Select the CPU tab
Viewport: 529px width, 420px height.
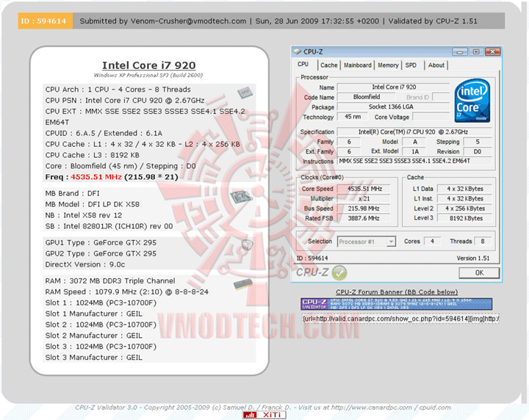(x=303, y=64)
